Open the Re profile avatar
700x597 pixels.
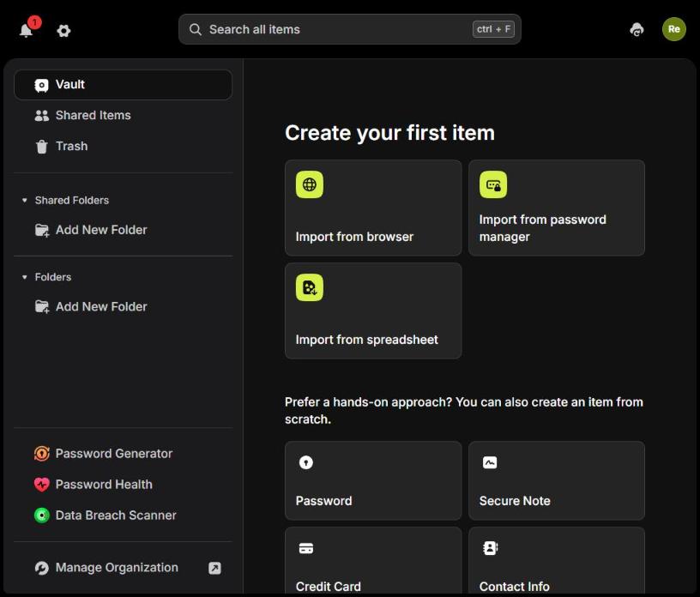click(673, 29)
